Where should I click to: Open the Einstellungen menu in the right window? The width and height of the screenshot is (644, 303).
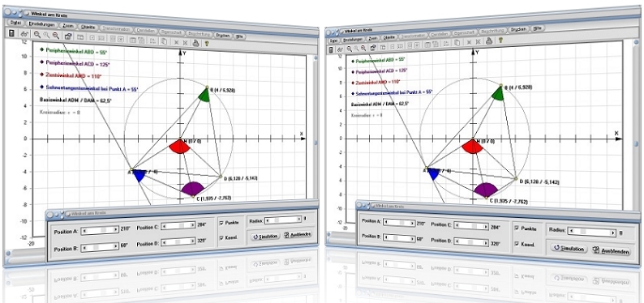pos(353,39)
